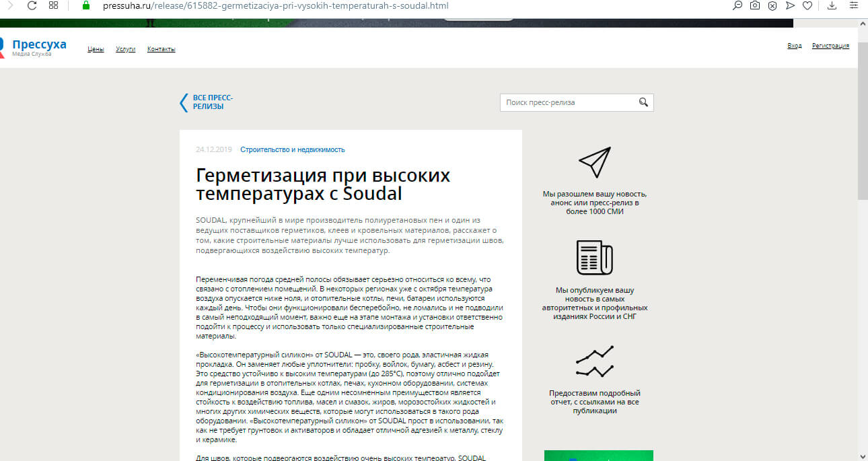Screen dimensions: 868x461
Task: Click the Предоставим подробный отчет text
Action: tap(595, 402)
